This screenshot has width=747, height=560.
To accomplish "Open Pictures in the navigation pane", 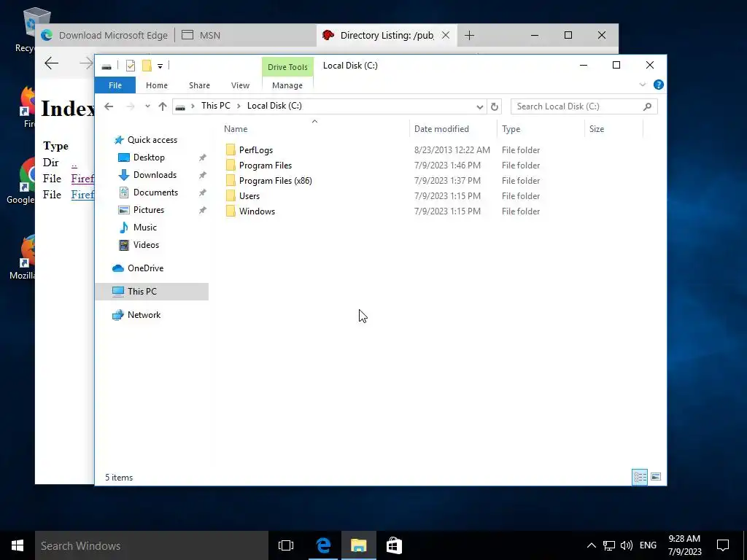I will coord(149,210).
